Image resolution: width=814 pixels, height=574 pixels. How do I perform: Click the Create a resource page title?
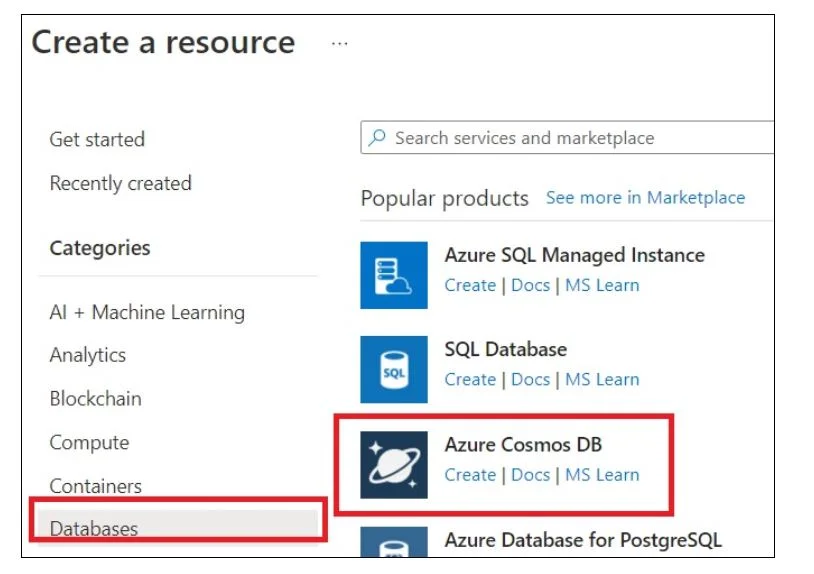[164, 43]
